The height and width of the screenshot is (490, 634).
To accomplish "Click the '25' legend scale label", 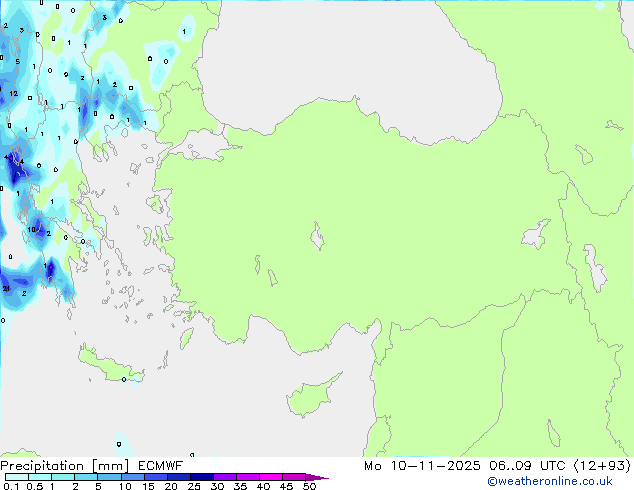I will [194, 486].
